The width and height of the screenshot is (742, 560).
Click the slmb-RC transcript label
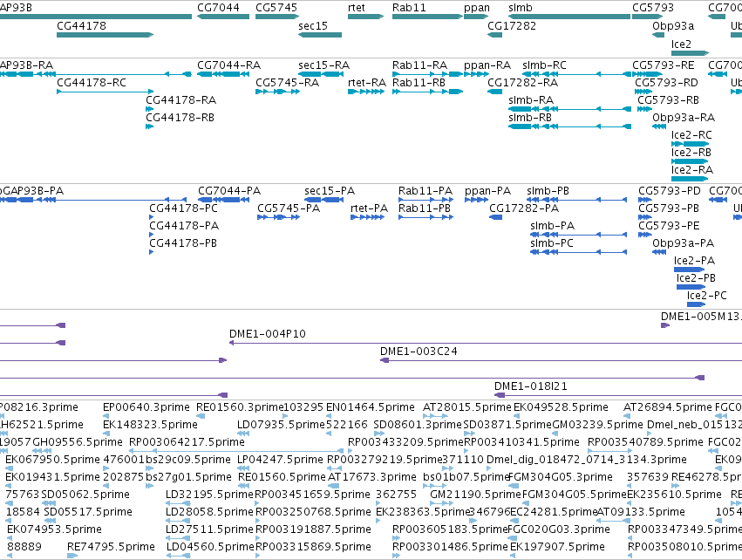(x=544, y=65)
